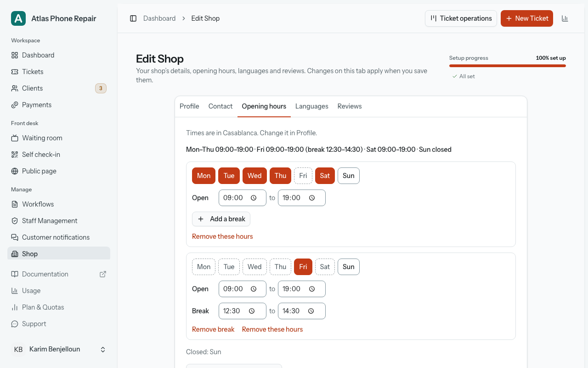Click the clock icon in first Open start time
The height and width of the screenshot is (368, 588).
pos(254,198)
